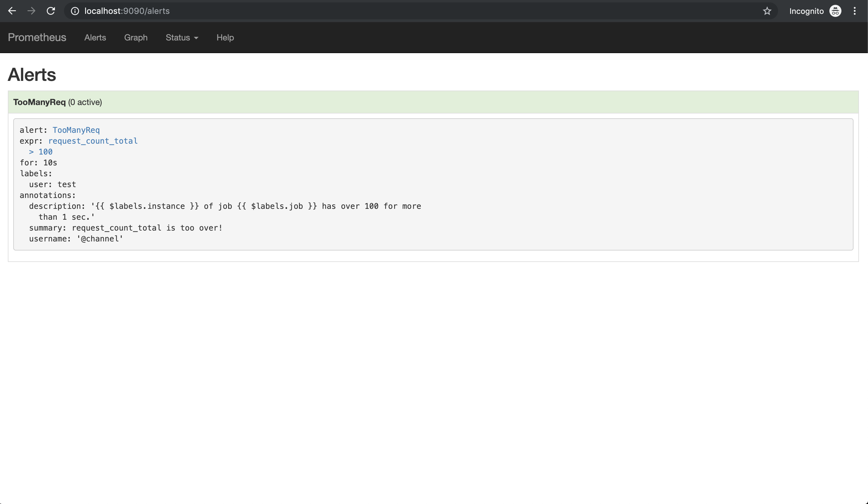Viewport: 868px width, 504px height.
Task: Reload the page with the refresh icon
Action: (x=51, y=11)
